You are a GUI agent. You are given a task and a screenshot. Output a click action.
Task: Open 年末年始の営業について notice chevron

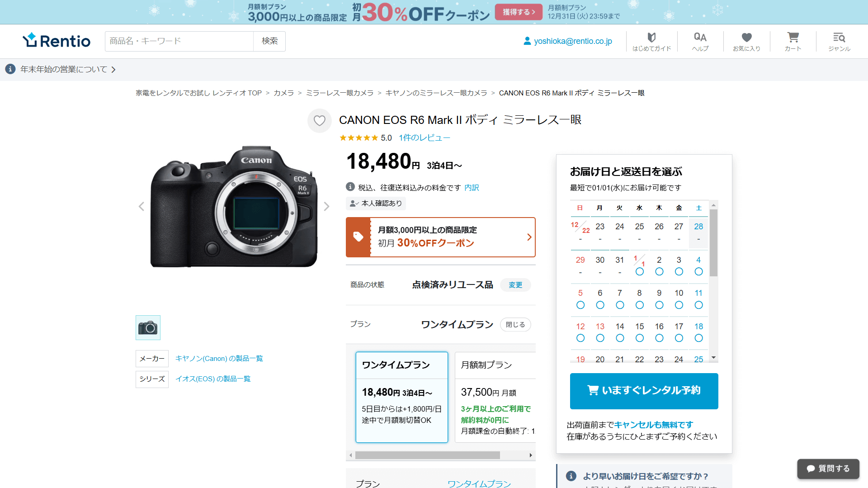[113, 70]
